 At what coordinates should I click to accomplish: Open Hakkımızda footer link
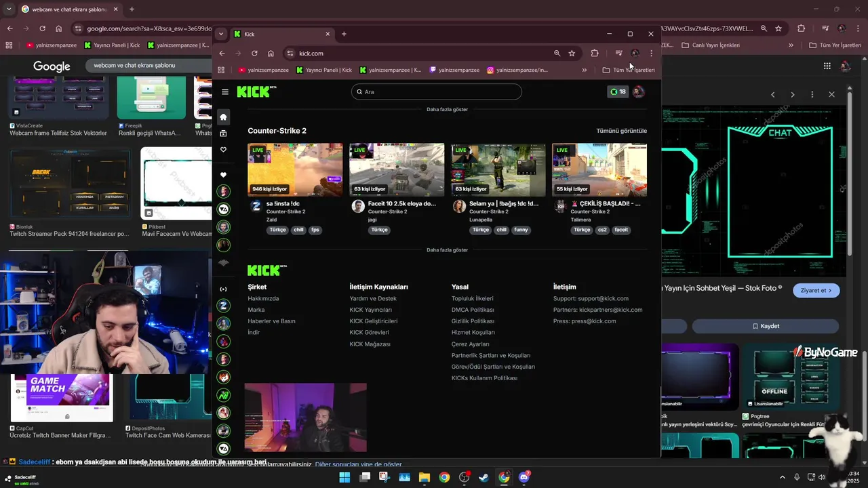[x=263, y=298]
